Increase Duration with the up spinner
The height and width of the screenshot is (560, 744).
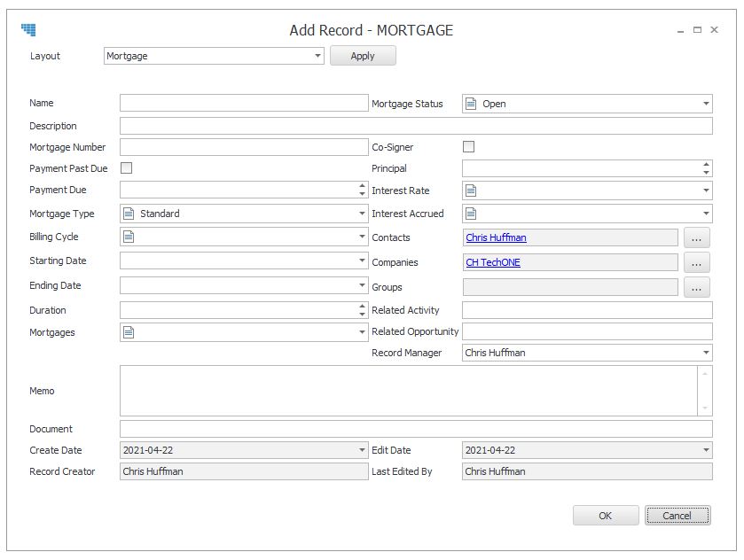363,306
